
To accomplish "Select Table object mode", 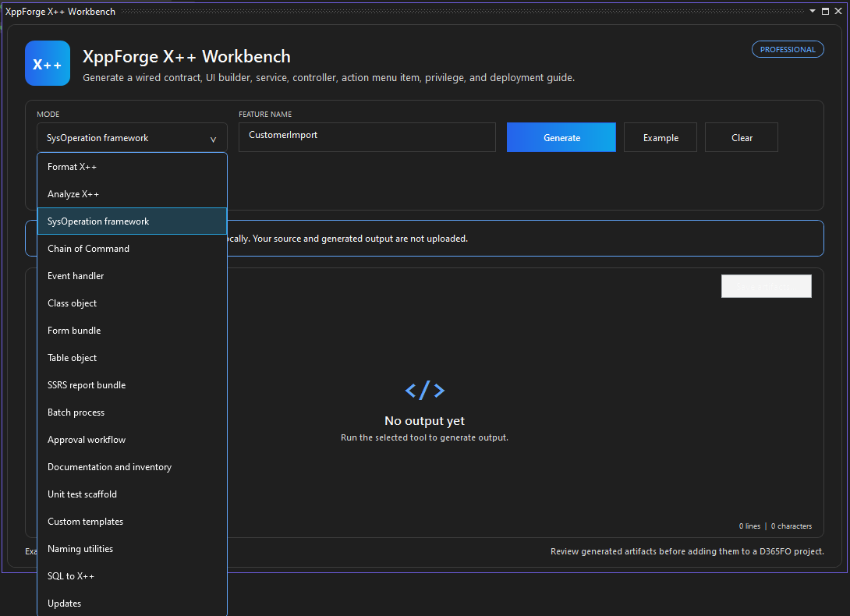I will point(132,358).
